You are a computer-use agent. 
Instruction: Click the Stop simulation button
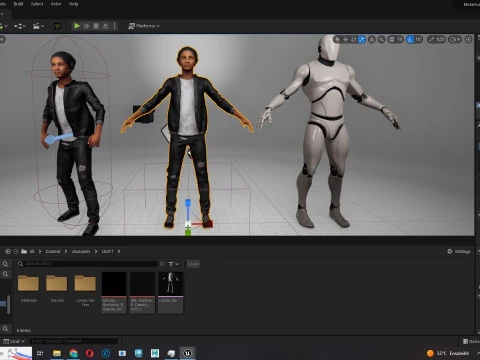pyautogui.click(x=96, y=26)
